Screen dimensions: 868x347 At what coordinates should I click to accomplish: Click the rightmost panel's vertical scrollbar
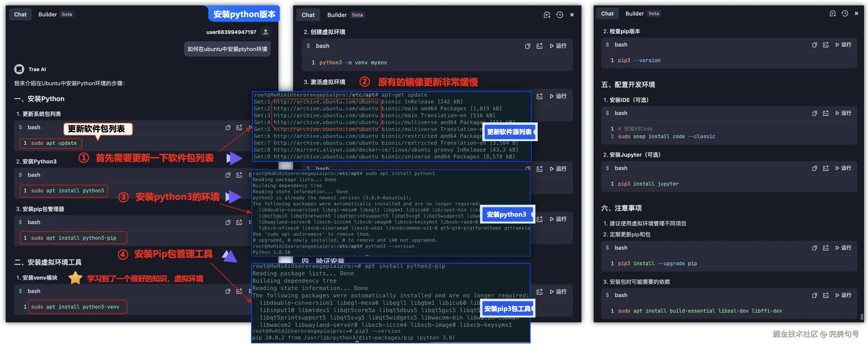862,317
